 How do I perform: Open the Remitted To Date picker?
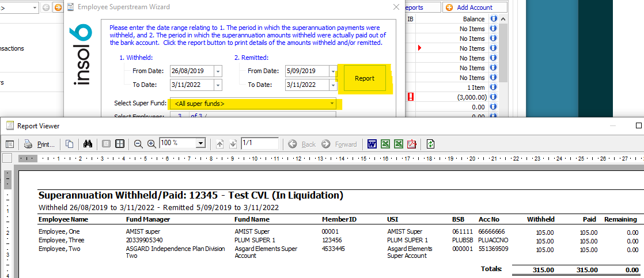click(333, 85)
